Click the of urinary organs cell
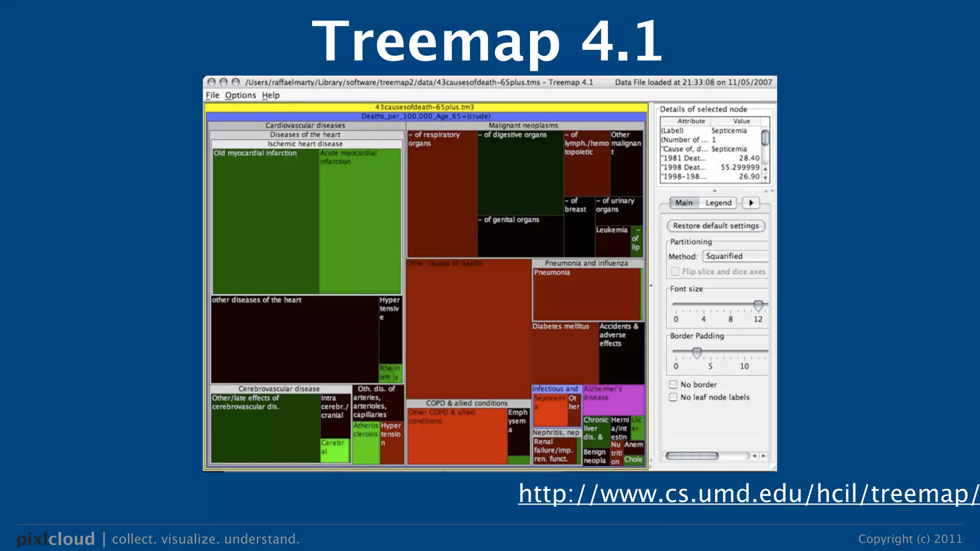Screen dimensions: 980x551 point(619,211)
